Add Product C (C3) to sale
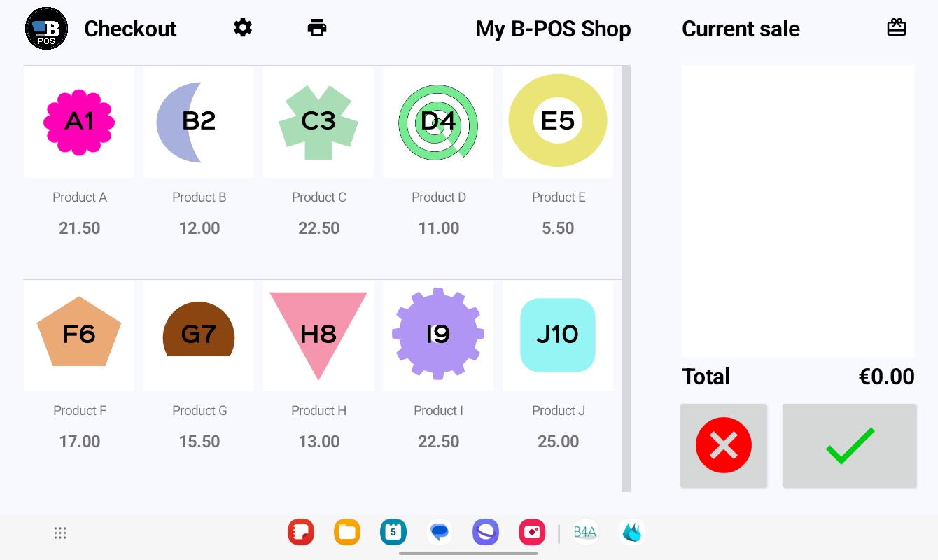Viewport: 938px width, 560px height. tap(318, 122)
